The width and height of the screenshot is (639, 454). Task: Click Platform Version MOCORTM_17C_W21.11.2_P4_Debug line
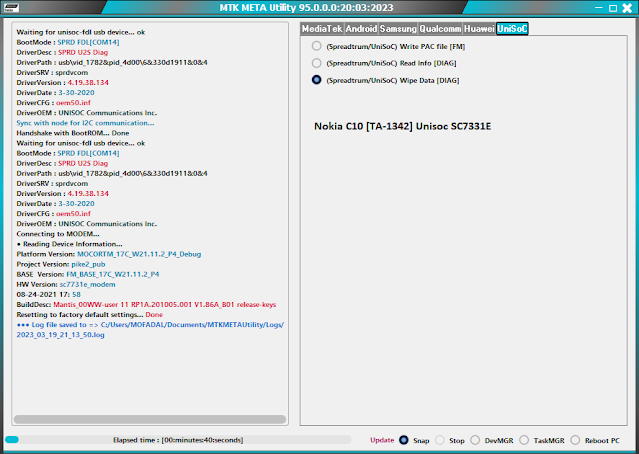[108, 254]
